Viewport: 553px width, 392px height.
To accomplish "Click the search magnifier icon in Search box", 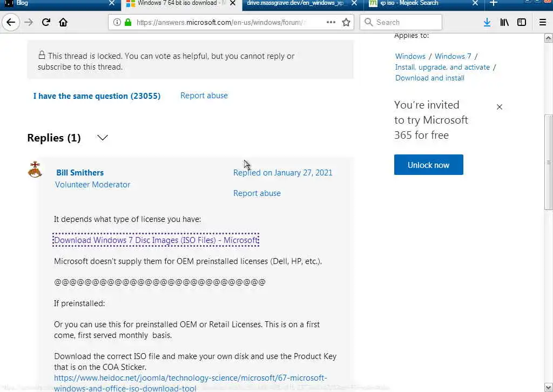I will tap(368, 22).
